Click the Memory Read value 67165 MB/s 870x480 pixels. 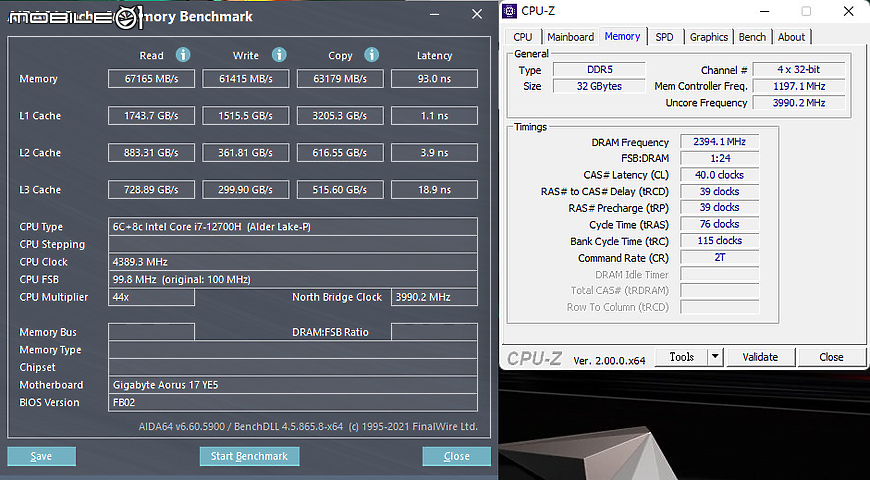(151, 79)
